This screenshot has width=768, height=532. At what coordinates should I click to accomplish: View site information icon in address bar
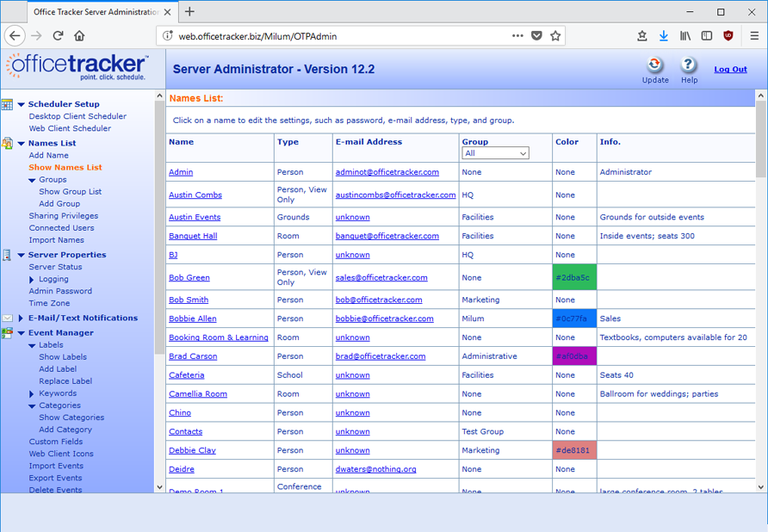click(168, 36)
